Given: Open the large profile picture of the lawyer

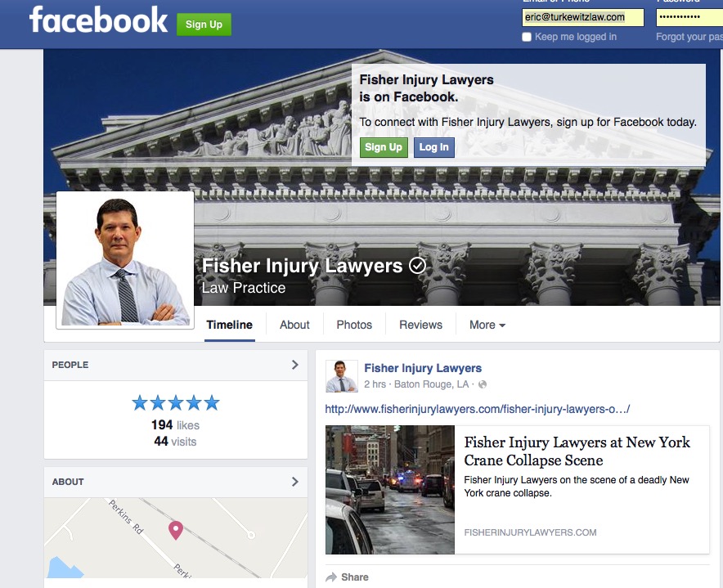Looking at the screenshot, I should [x=125, y=261].
